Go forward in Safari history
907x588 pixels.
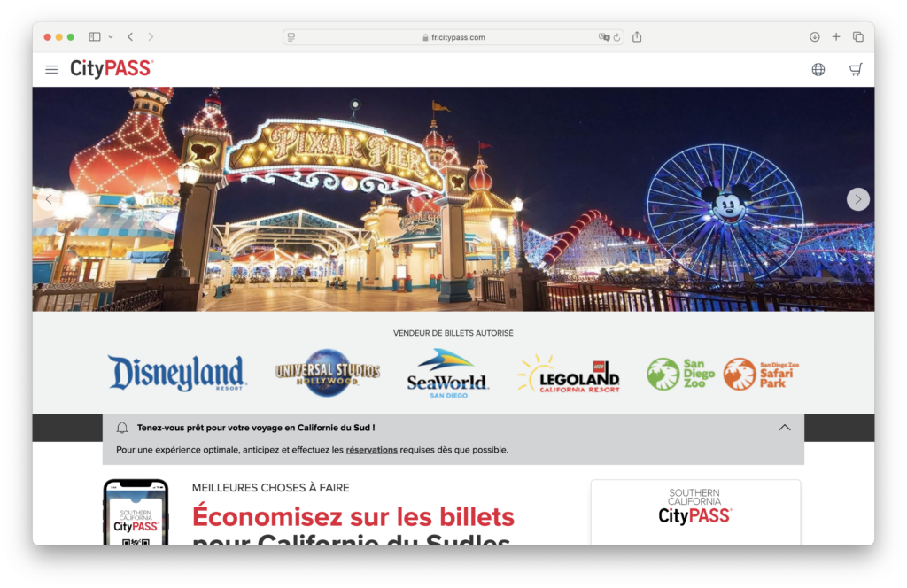click(151, 37)
